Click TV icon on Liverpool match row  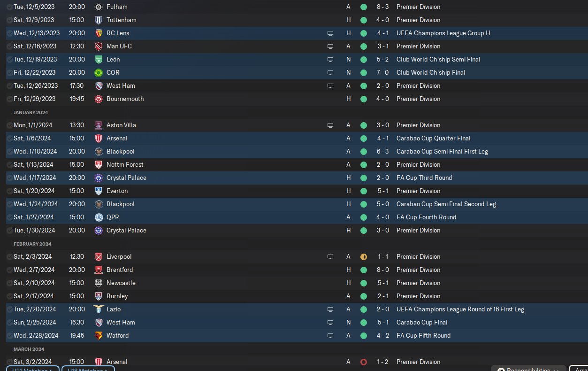(x=330, y=257)
